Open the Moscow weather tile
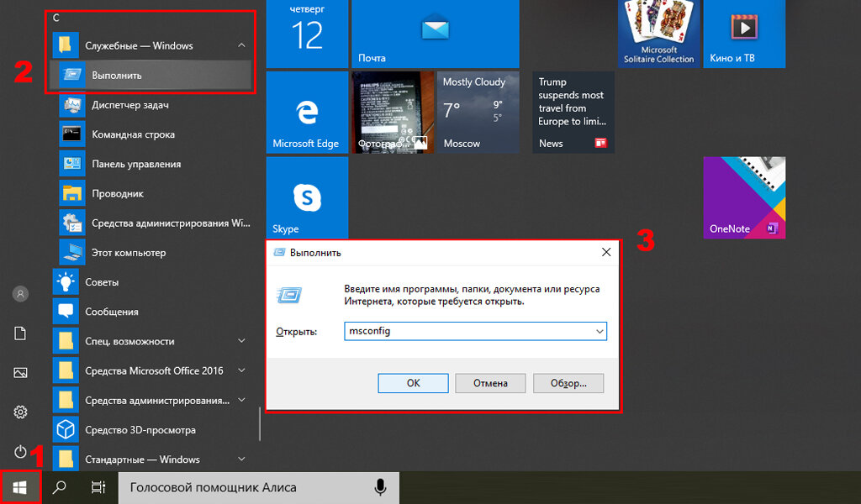Screen dimensions: 861x504 point(478,113)
